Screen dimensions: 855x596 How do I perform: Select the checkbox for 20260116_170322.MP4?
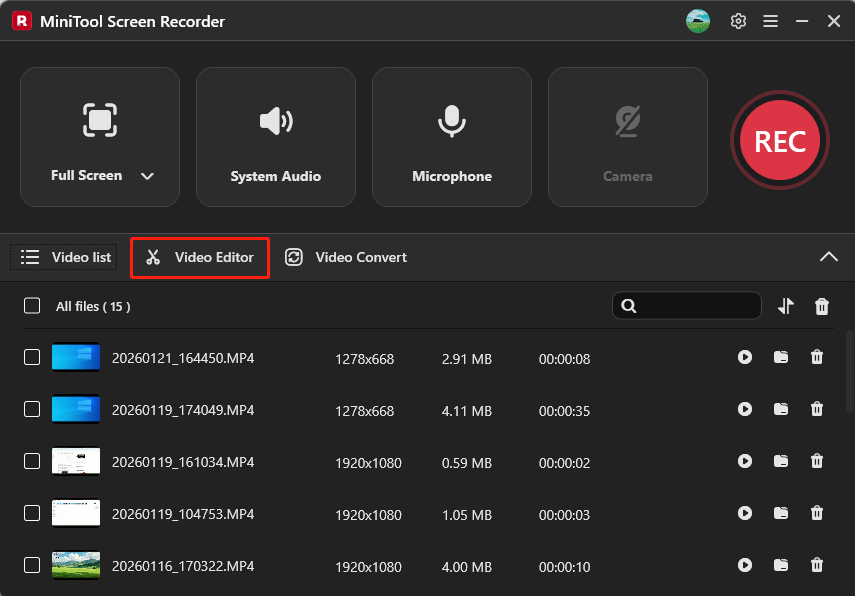31,566
